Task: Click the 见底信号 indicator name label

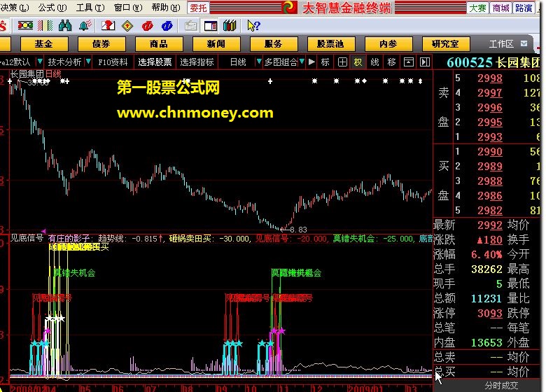Action: point(27,238)
